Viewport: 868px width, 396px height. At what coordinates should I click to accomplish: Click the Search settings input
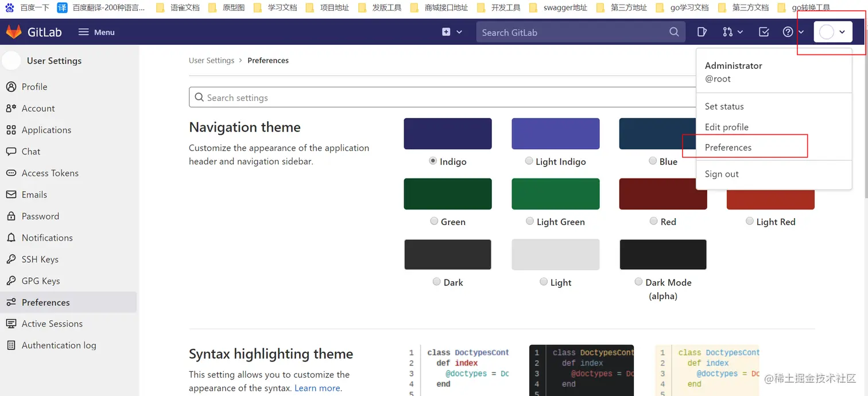442,98
